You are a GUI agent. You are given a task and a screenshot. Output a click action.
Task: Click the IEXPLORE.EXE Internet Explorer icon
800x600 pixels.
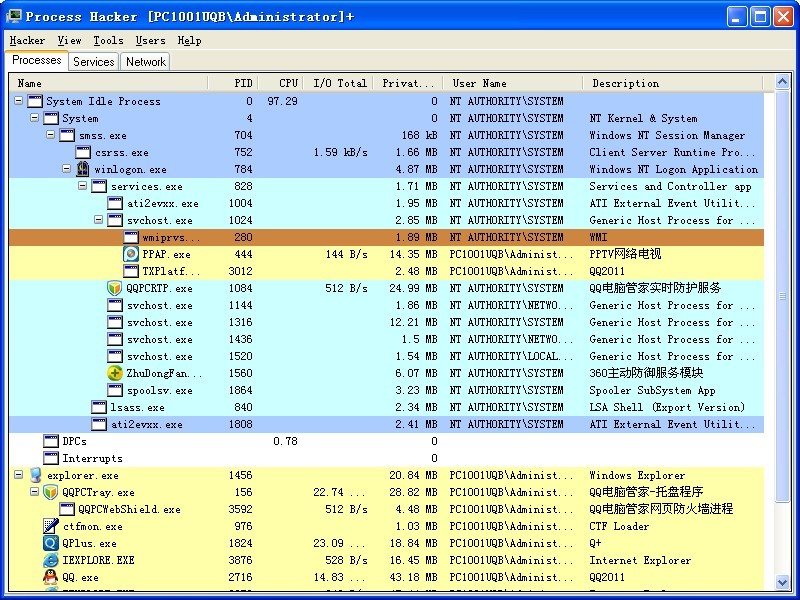click(x=50, y=560)
